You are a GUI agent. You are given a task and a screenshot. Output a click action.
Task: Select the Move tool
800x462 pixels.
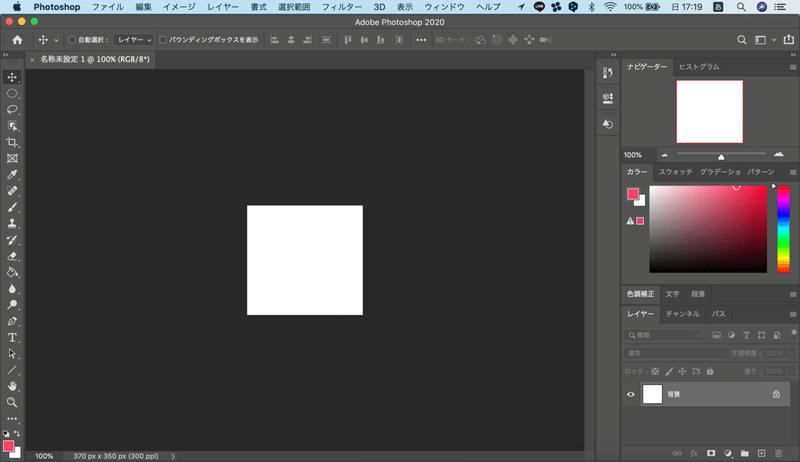tap(12, 77)
